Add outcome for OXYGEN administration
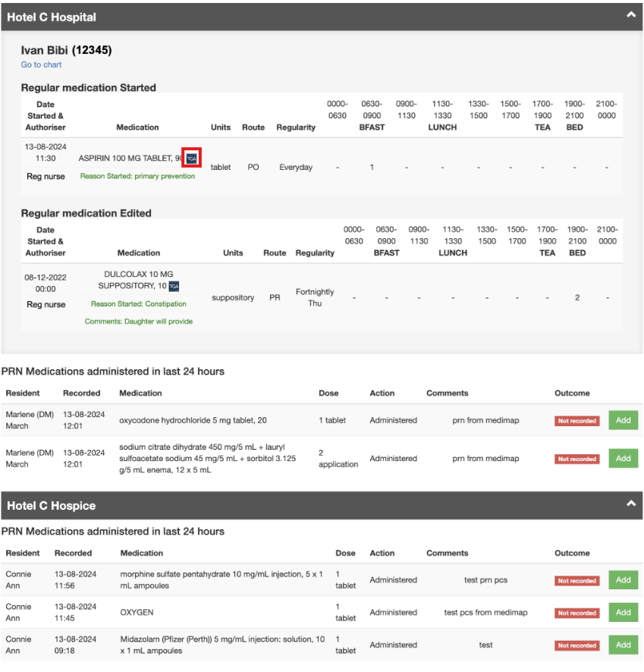644x672 pixels. click(623, 613)
